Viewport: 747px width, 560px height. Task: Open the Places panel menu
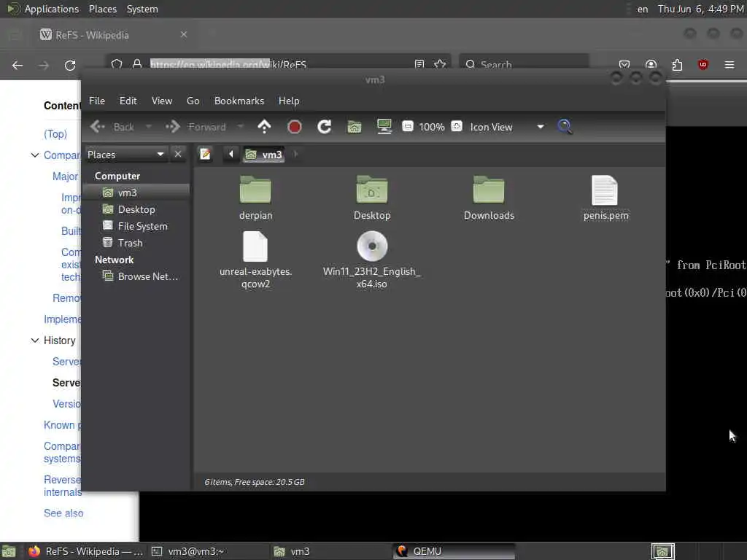coord(102,9)
